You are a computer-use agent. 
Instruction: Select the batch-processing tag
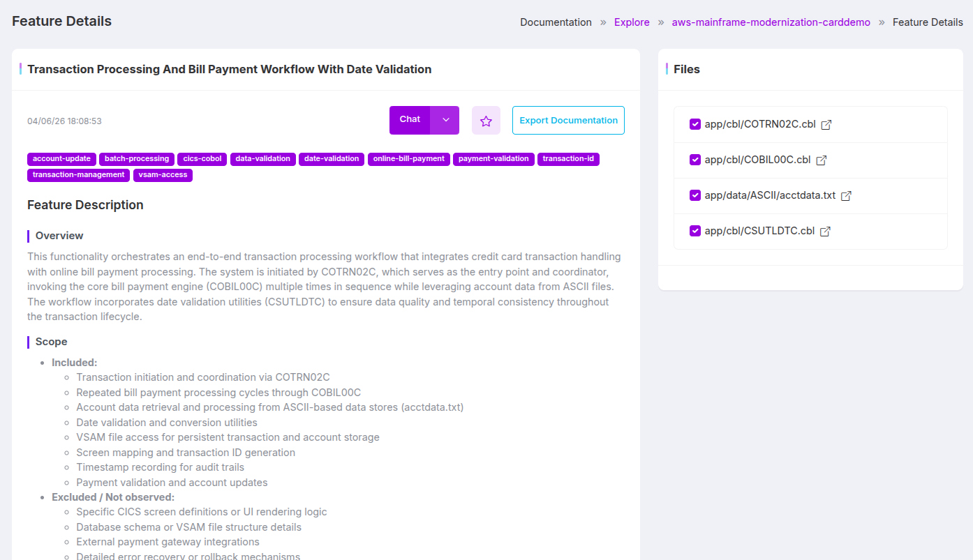coord(137,159)
